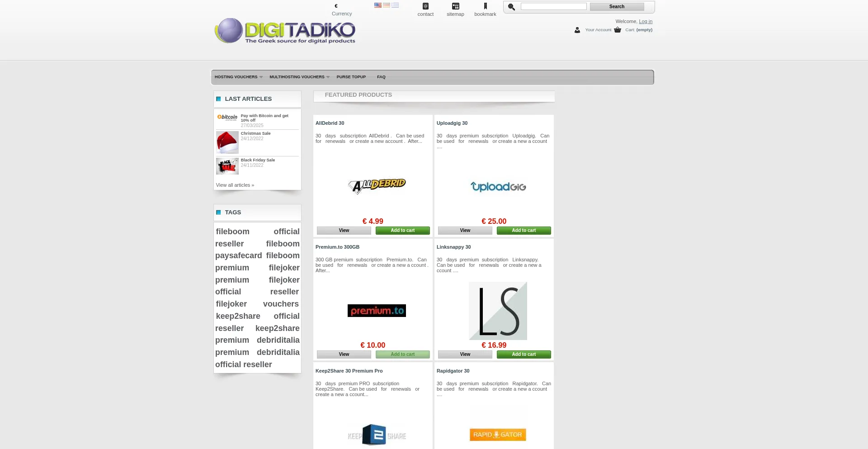This screenshot has width=868, height=449.
Task: Open the Linksnappy 30 title link
Action: point(453,247)
